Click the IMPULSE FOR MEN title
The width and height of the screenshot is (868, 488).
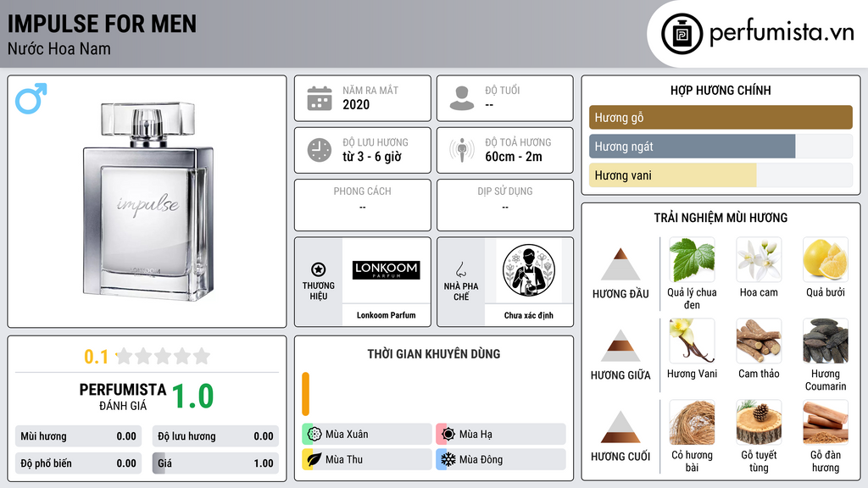[x=102, y=24]
